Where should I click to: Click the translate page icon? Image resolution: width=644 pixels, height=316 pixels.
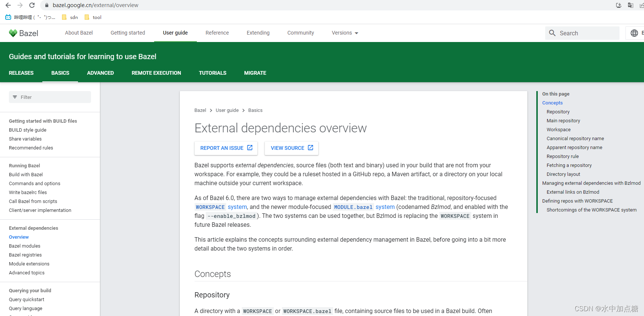click(x=631, y=5)
